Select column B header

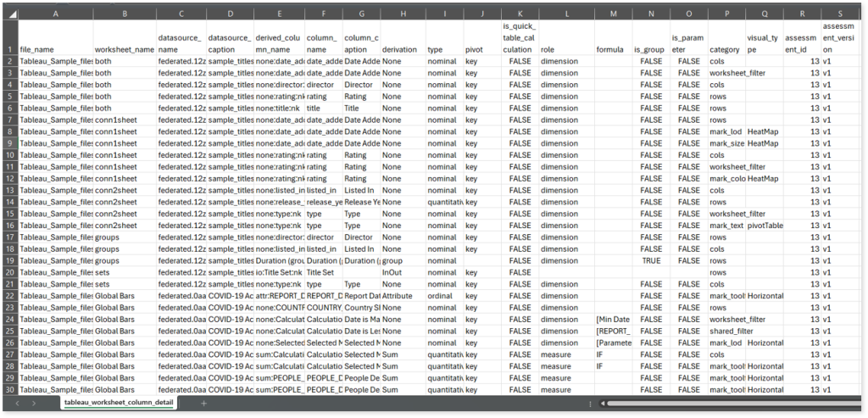(x=125, y=14)
